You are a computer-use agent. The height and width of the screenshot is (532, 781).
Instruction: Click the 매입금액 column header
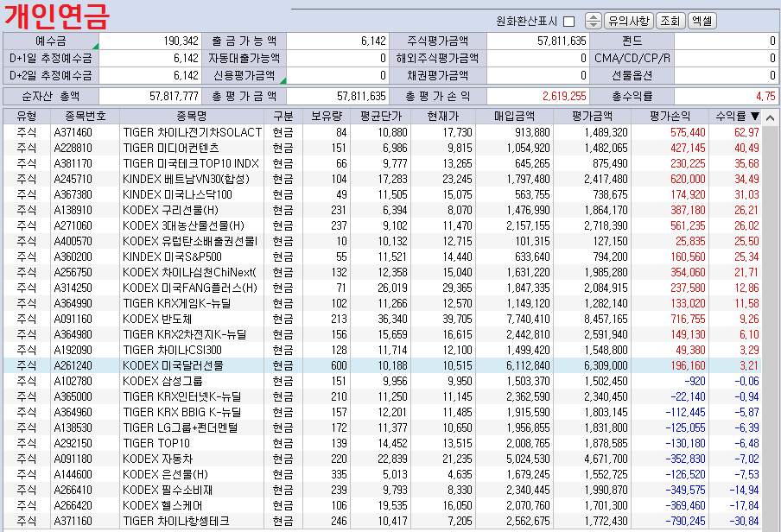pyautogui.click(x=514, y=116)
